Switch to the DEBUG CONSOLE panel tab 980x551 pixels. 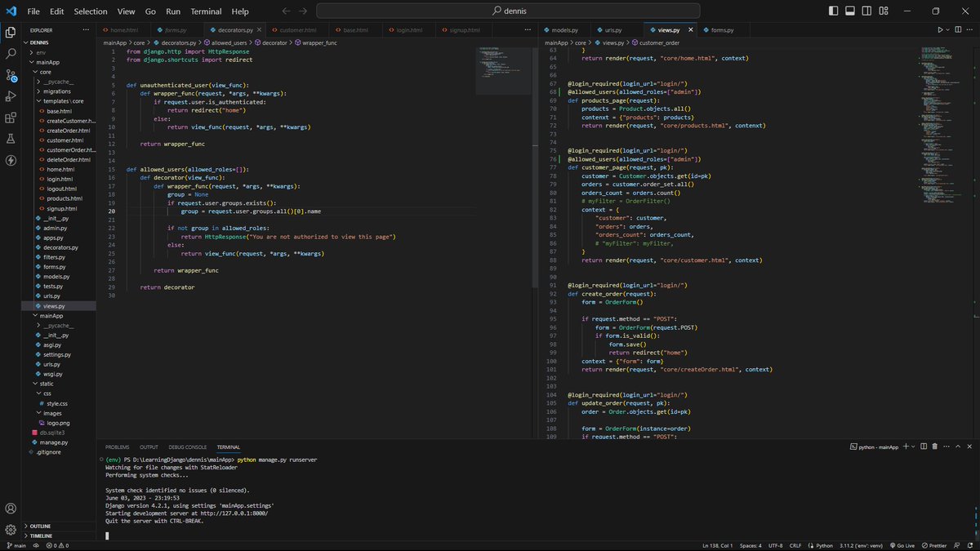point(187,447)
